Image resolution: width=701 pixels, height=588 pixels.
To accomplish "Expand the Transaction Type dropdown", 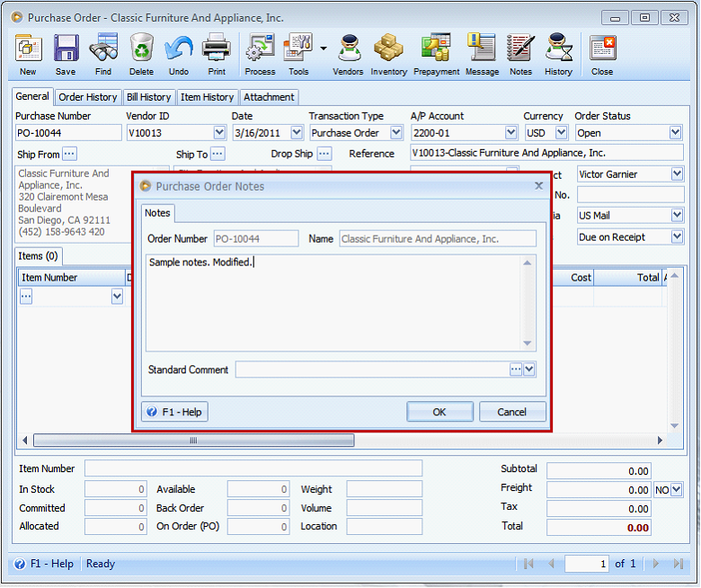I will click(x=396, y=133).
